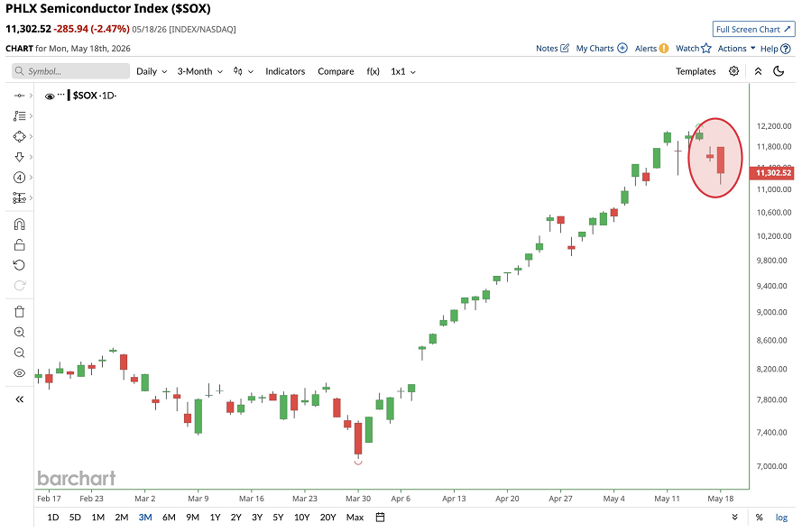Screen dimensions: 802x532
Task: Open the date range calendar icon
Action: click(380, 518)
